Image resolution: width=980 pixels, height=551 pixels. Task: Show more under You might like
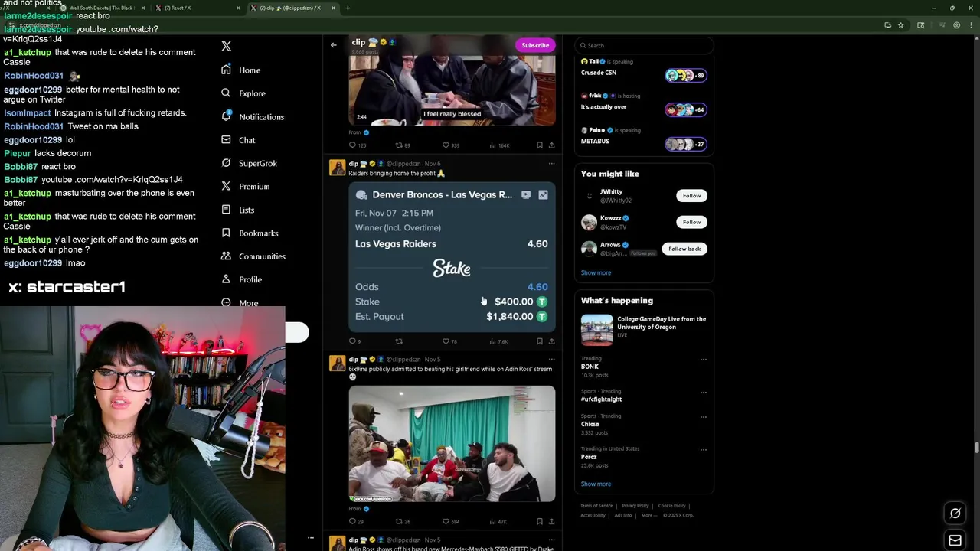coord(596,272)
